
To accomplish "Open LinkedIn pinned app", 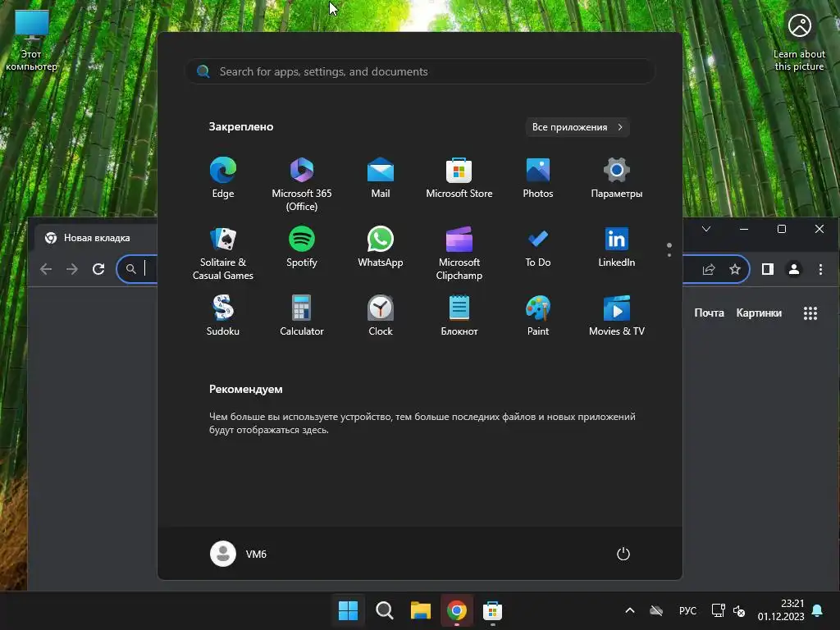I will pos(617,248).
